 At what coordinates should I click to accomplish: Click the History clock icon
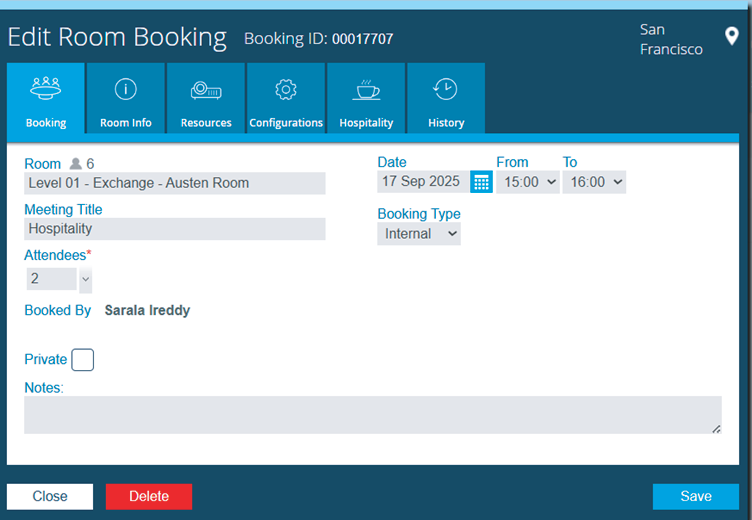tap(446, 89)
